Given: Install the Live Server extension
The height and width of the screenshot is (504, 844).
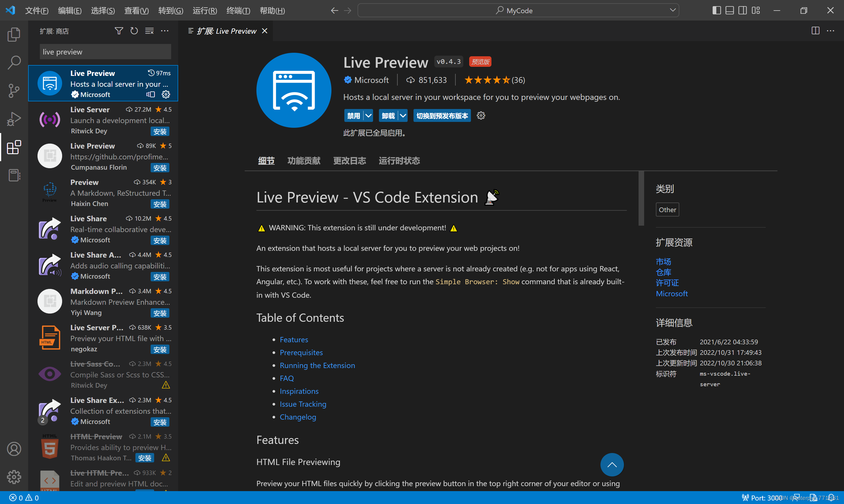Looking at the screenshot, I should tap(160, 132).
